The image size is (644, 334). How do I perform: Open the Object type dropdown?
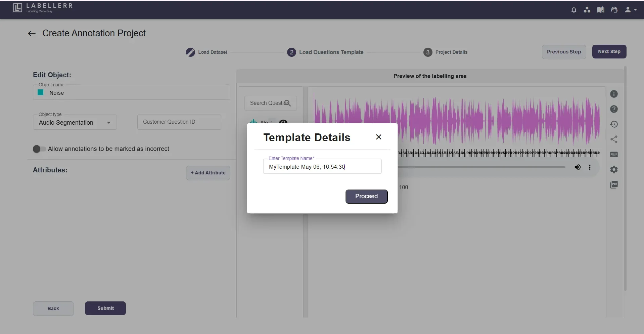tap(75, 122)
